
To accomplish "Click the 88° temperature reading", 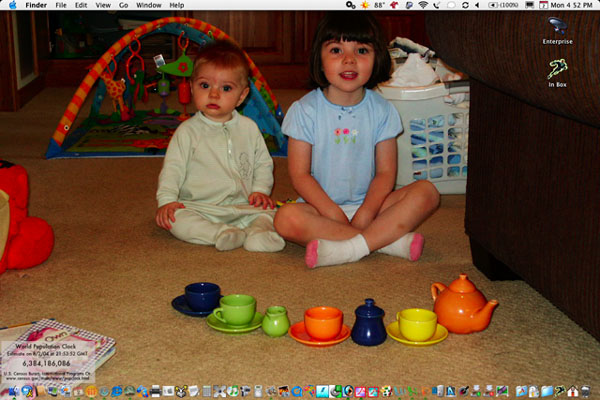I will pos(379,5).
